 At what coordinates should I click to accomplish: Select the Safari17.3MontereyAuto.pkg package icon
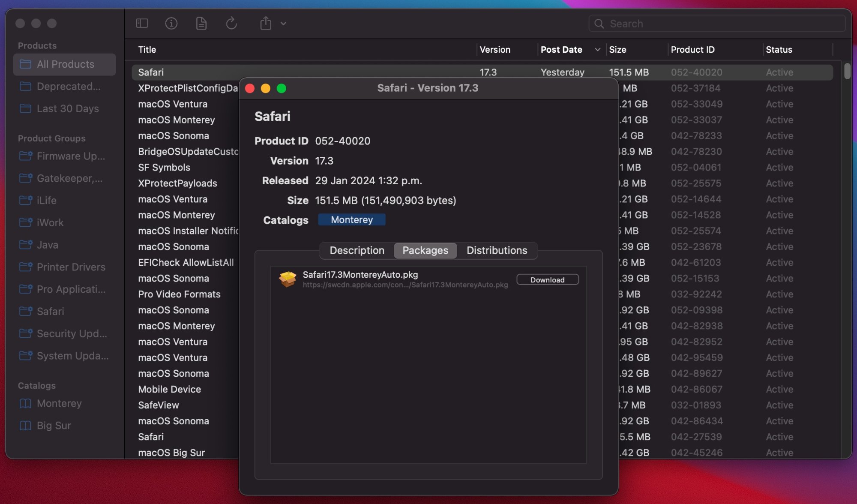click(288, 279)
